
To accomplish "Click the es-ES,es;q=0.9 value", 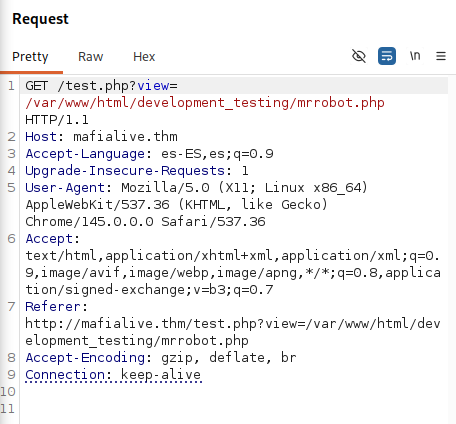I will (x=217, y=154).
